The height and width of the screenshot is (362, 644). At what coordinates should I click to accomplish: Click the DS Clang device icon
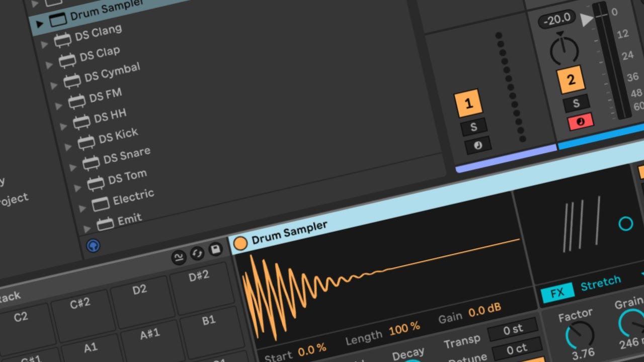[63, 40]
